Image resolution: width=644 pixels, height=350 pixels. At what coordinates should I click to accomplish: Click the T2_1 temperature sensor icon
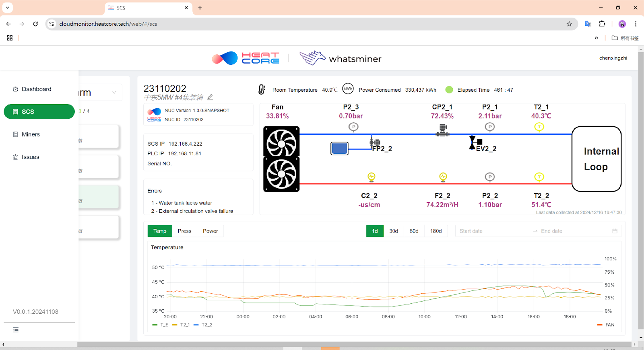point(539,127)
